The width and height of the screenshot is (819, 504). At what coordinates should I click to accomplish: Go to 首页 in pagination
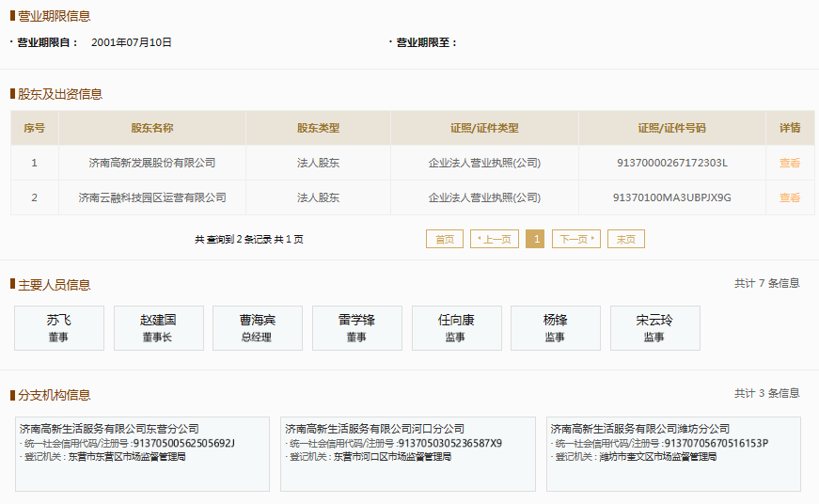coord(445,239)
